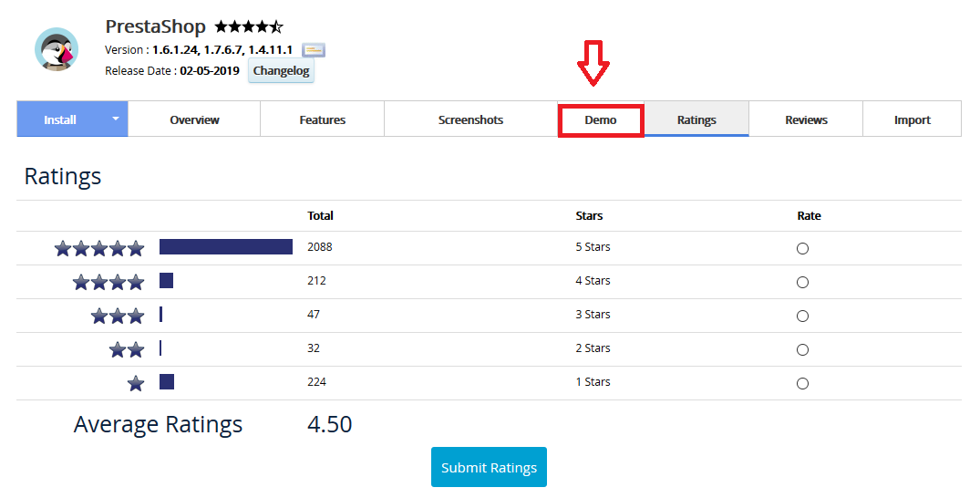Click the two-star icons row
This screenshot has width=980, height=498.
tap(127, 349)
